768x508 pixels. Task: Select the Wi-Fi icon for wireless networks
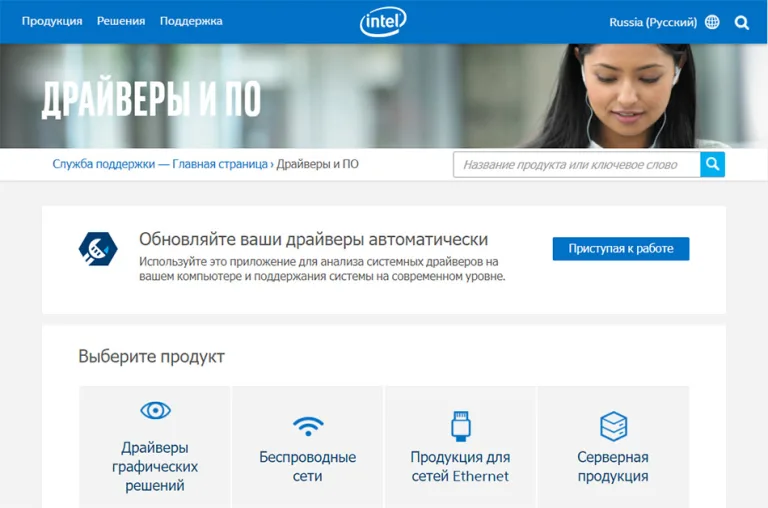coord(308,426)
